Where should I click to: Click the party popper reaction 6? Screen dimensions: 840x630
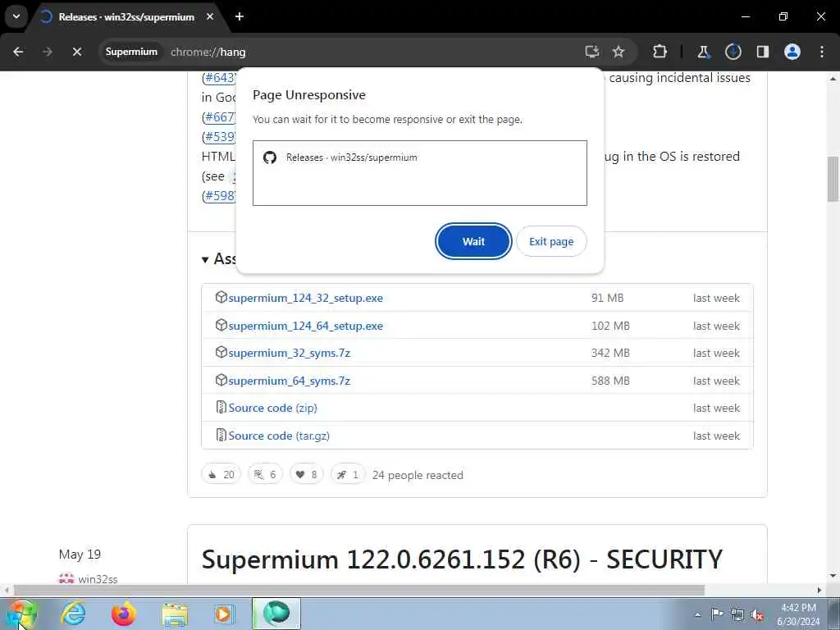pyautogui.click(x=265, y=474)
